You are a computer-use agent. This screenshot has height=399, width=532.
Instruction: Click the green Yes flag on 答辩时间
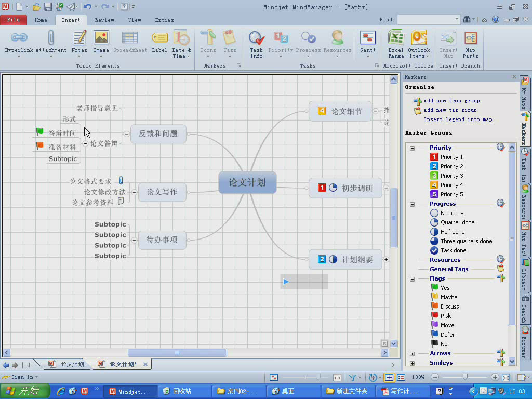tap(39, 131)
